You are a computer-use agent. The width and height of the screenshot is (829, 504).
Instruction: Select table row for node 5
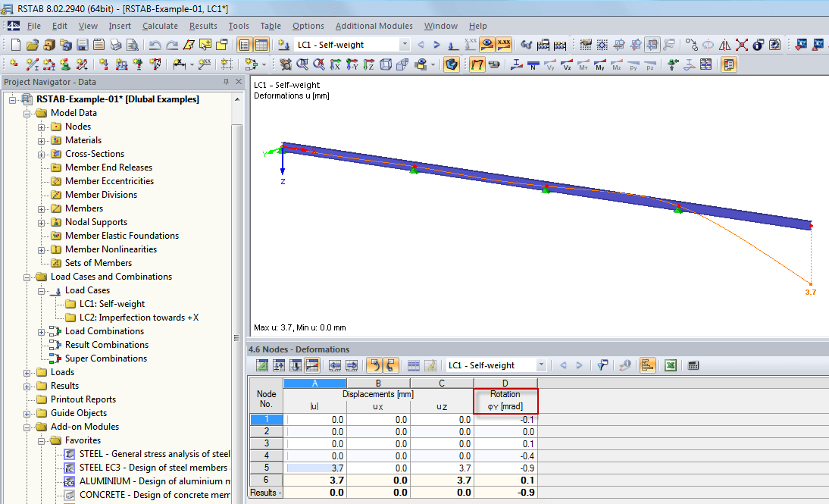266,468
